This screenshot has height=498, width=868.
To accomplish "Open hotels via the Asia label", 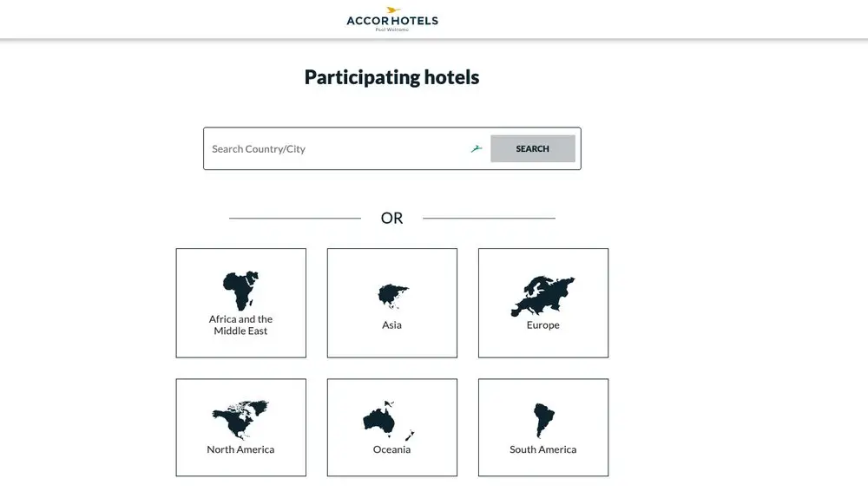I will point(392,324).
